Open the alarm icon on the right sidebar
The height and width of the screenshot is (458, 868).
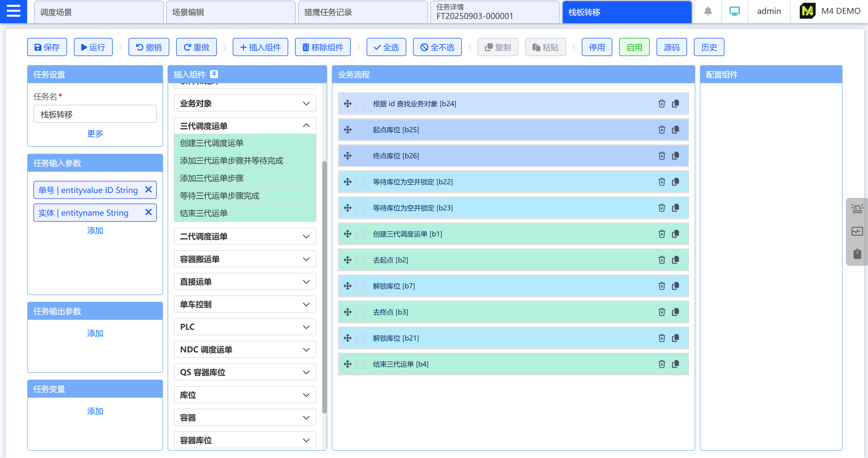click(x=857, y=209)
